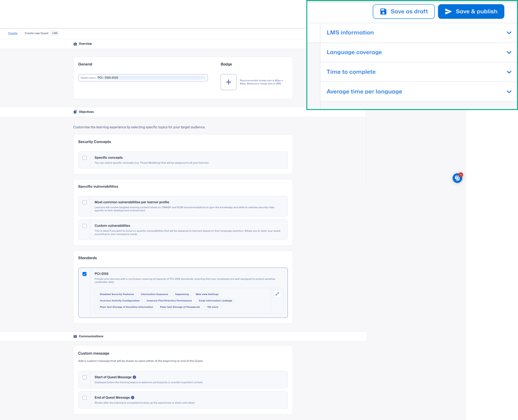Click the Save as draft button
518x420 pixels.
[x=403, y=11]
